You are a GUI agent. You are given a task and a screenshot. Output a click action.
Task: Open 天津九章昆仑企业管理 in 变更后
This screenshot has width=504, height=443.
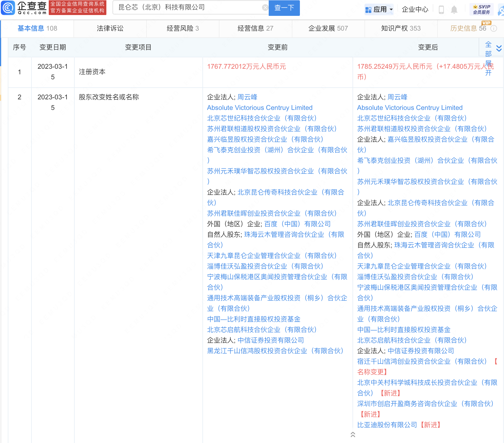(x=422, y=266)
